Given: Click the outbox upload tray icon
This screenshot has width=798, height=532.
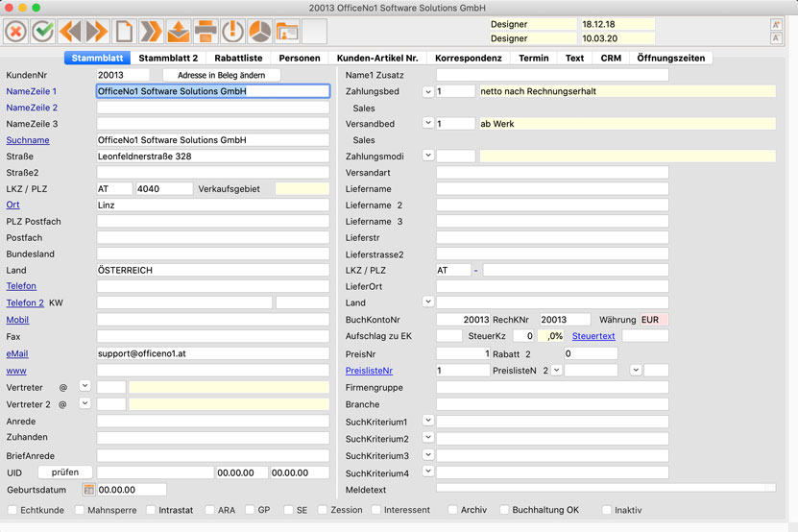Looking at the screenshot, I should pos(179,32).
